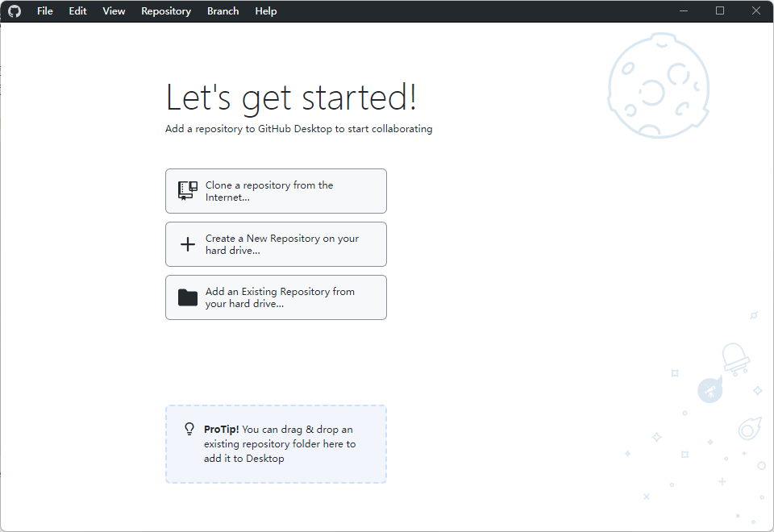This screenshot has width=774, height=532.
Task: Click the cratered moon illustration
Action: [658, 85]
